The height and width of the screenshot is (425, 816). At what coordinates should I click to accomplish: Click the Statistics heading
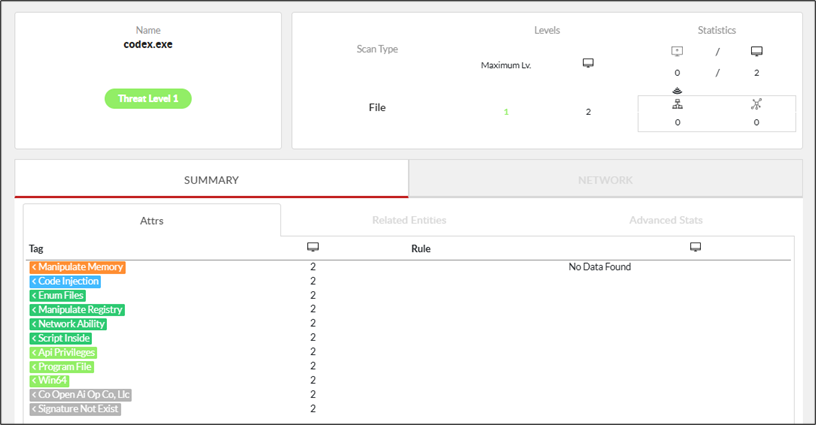717,30
